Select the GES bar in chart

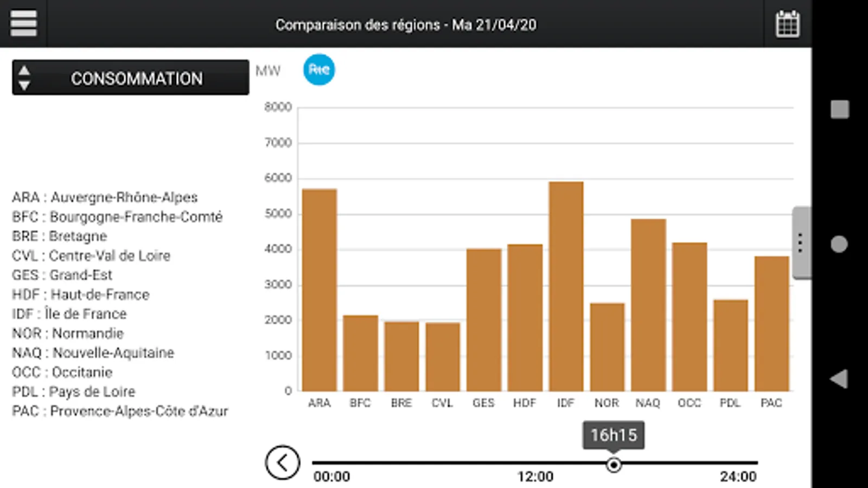(x=484, y=320)
